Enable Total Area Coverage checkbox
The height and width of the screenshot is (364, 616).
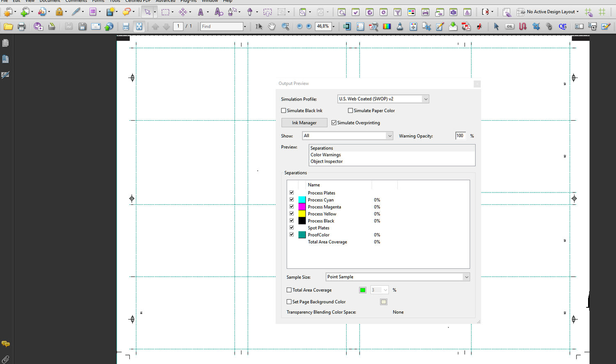[289, 290]
